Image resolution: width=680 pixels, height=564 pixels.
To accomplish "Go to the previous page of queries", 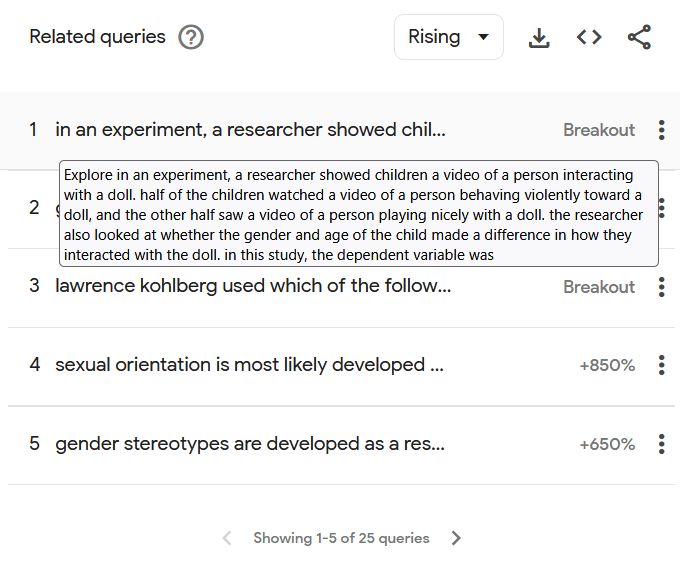I will click(x=227, y=538).
